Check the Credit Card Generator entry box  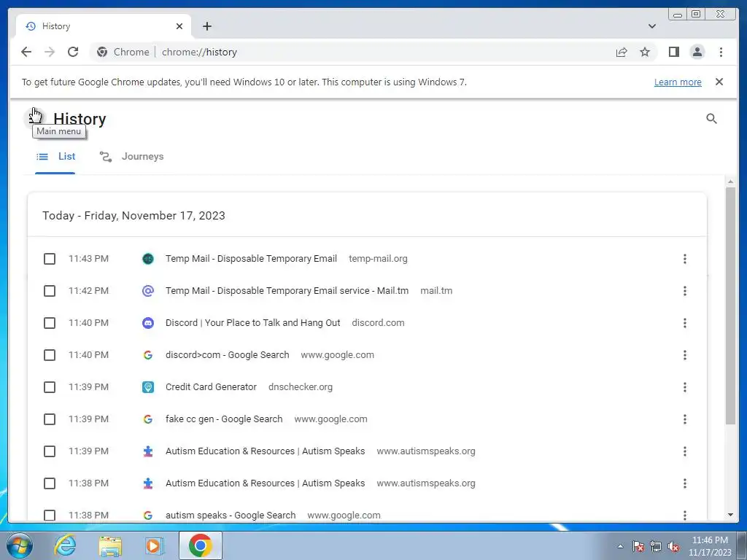pos(50,387)
